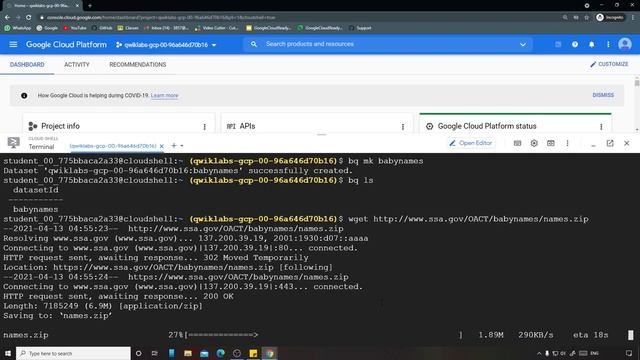Image resolution: width=640 pixels, height=360 pixels.
Task: Open a new browser tab
Action: coord(90,6)
